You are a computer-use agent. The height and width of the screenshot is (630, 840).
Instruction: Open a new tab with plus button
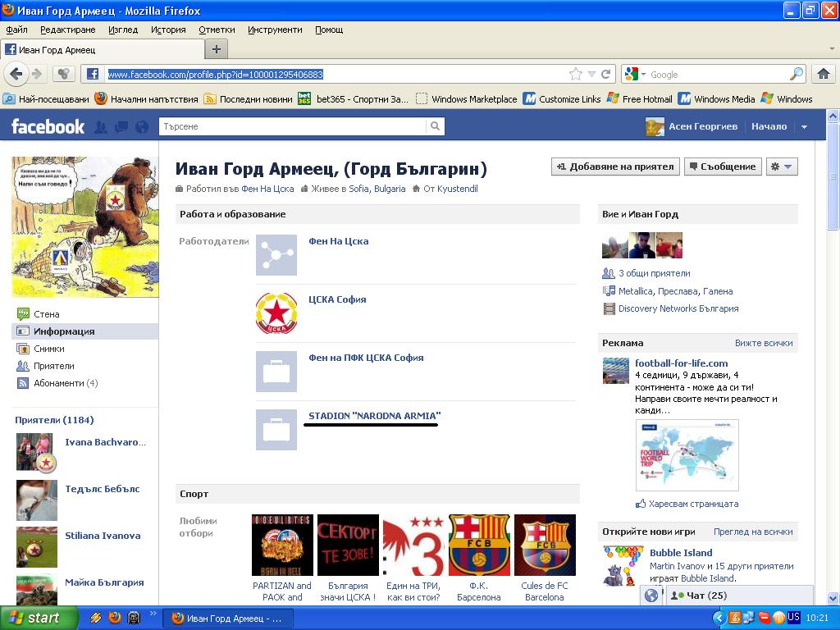tap(217, 49)
